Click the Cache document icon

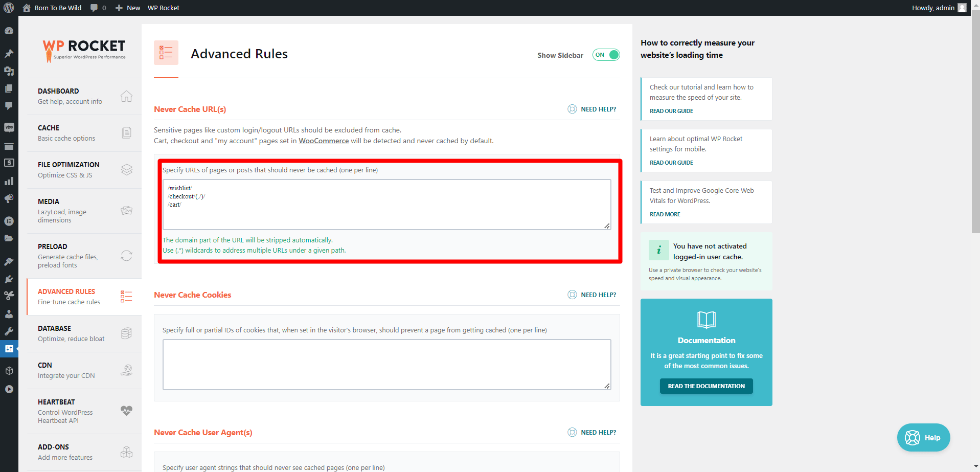[126, 133]
